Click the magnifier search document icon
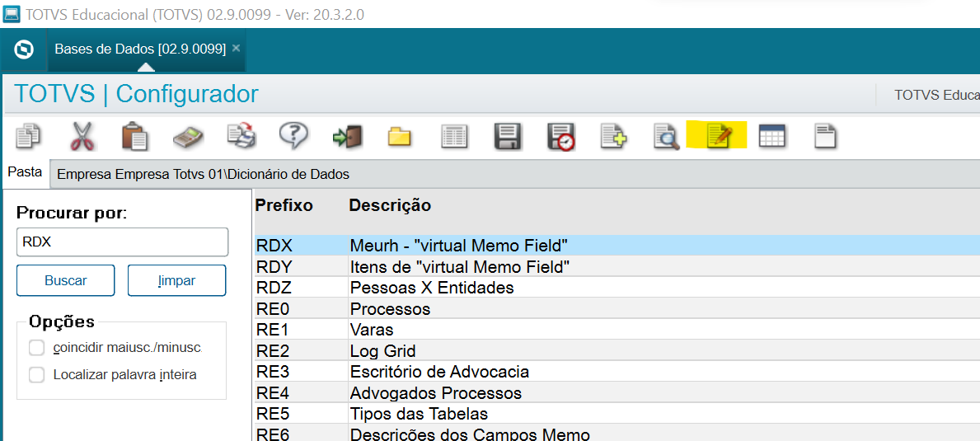Viewport: 980px width, 441px height. click(666, 135)
